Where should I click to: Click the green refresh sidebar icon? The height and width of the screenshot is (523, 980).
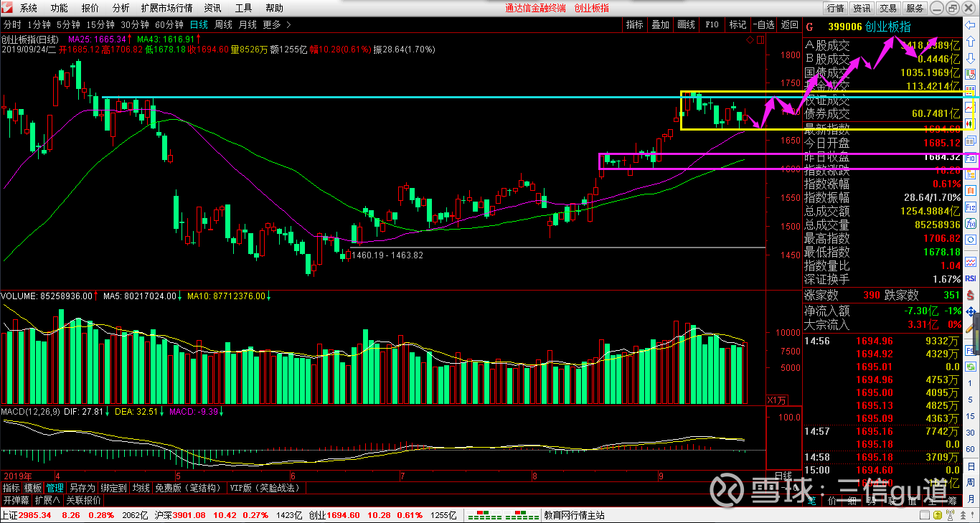[971, 367]
